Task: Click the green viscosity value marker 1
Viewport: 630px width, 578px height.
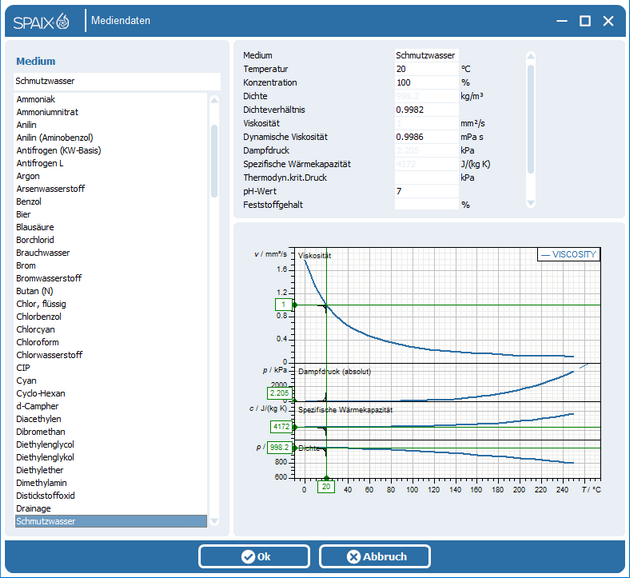Action: pos(284,304)
